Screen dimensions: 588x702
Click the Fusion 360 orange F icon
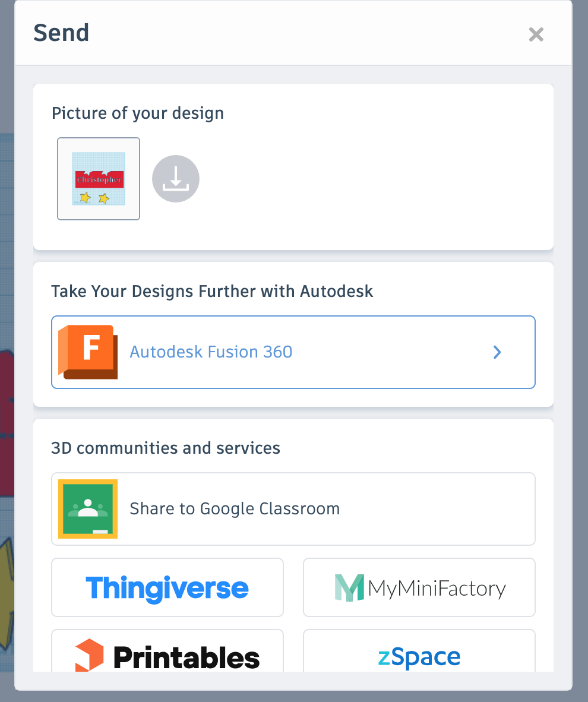click(x=88, y=352)
